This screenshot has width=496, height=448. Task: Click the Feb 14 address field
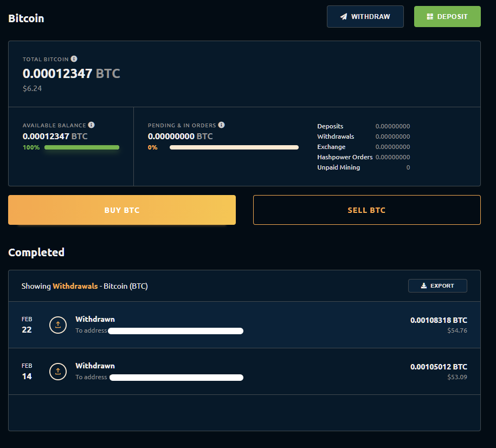176,378
